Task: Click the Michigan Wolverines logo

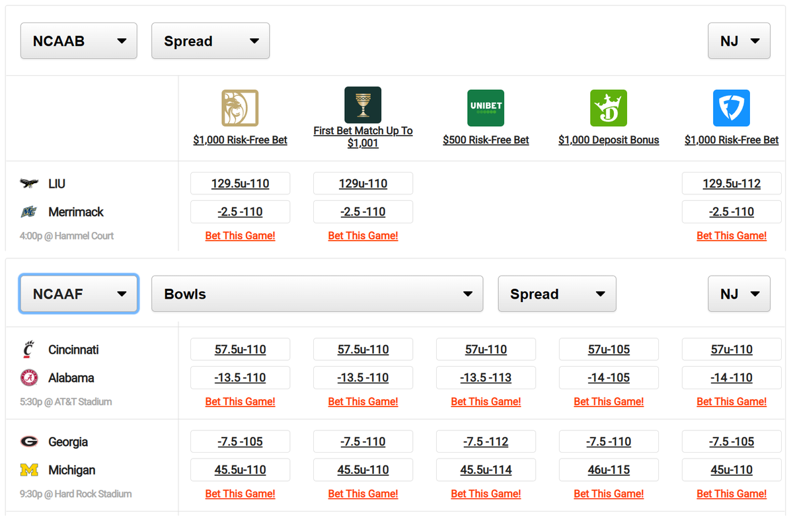Action: coord(29,470)
